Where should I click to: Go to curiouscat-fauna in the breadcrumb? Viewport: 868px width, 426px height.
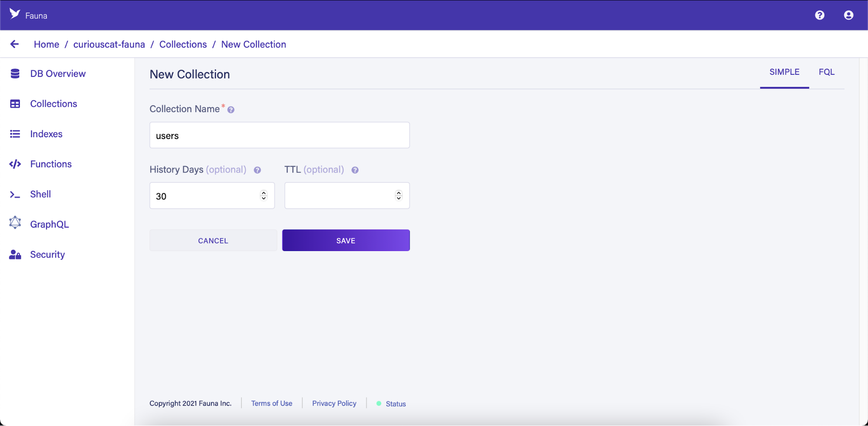[109, 44]
